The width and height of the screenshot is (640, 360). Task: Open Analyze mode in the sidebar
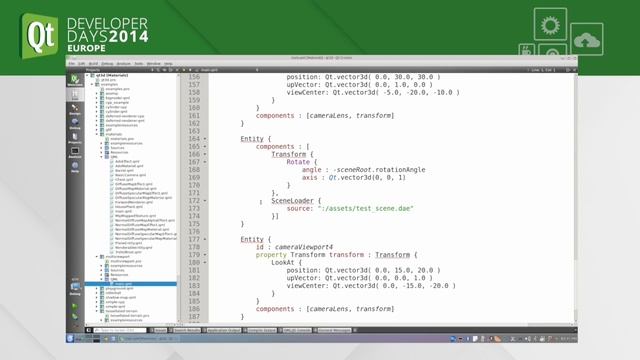tap(75, 153)
